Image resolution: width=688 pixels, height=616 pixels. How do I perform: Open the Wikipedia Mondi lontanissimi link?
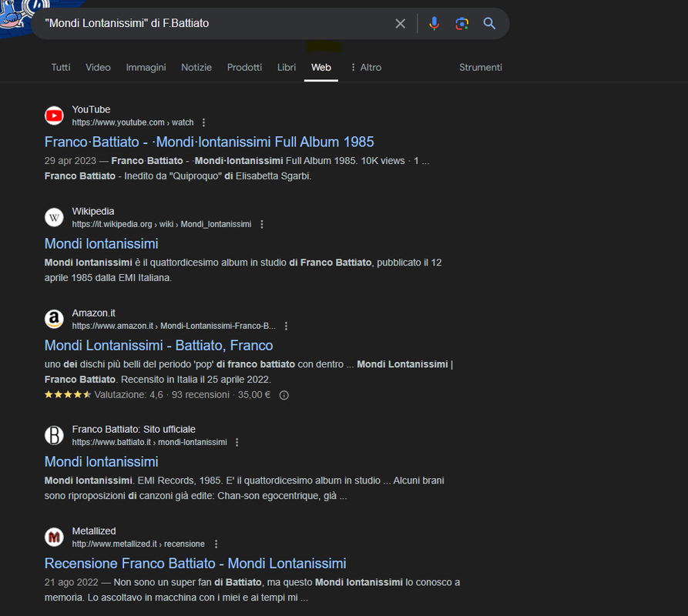[x=102, y=244]
